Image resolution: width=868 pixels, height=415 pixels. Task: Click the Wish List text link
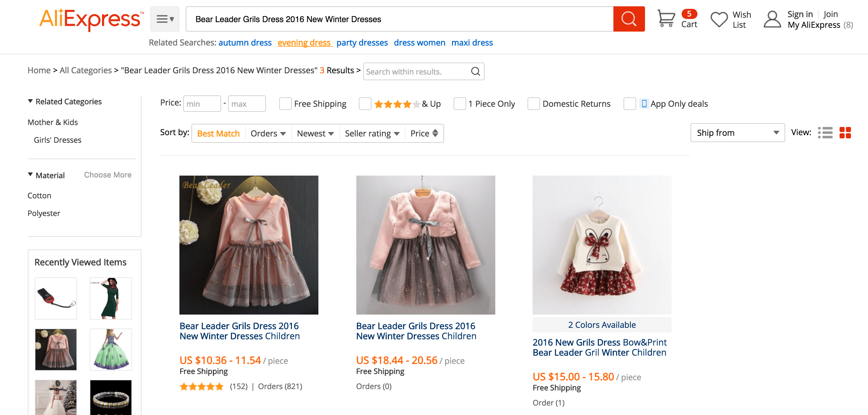click(742, 20)
